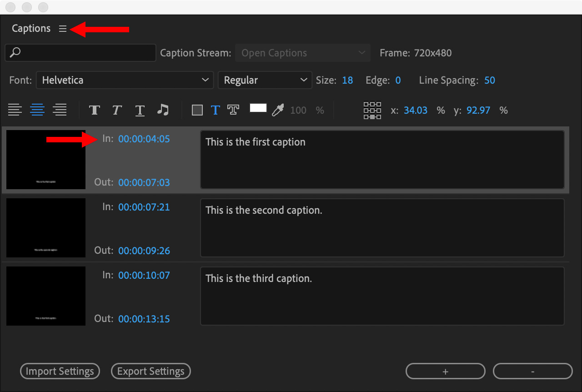Open the Regular font style dropdown
The height and width of the screenshot is (392, 582).
265,80
